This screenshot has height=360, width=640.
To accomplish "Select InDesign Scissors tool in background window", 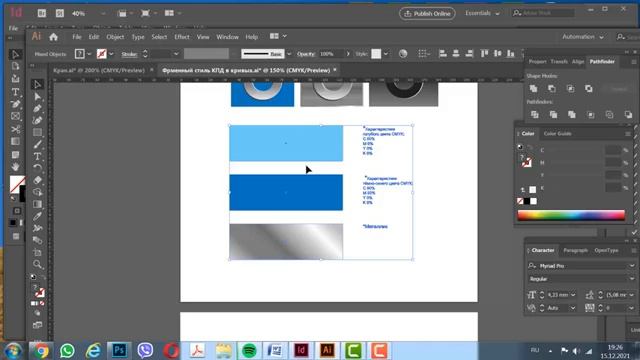I will click(x=15, y=129).
